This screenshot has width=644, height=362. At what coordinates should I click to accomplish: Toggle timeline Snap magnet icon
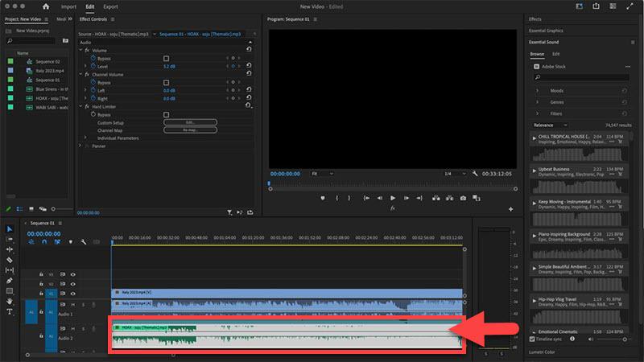pos(44,242)
